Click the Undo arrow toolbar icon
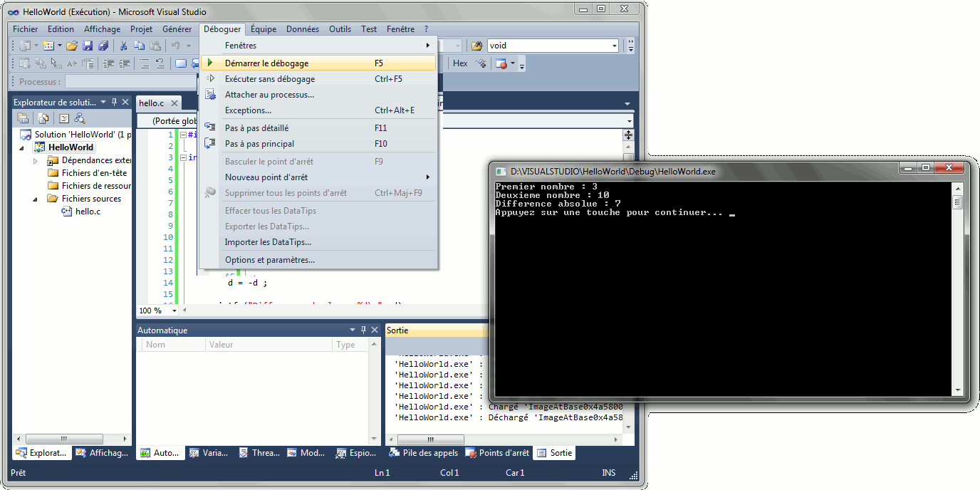This screenshot has width=980, height=490. coord(175,46)
